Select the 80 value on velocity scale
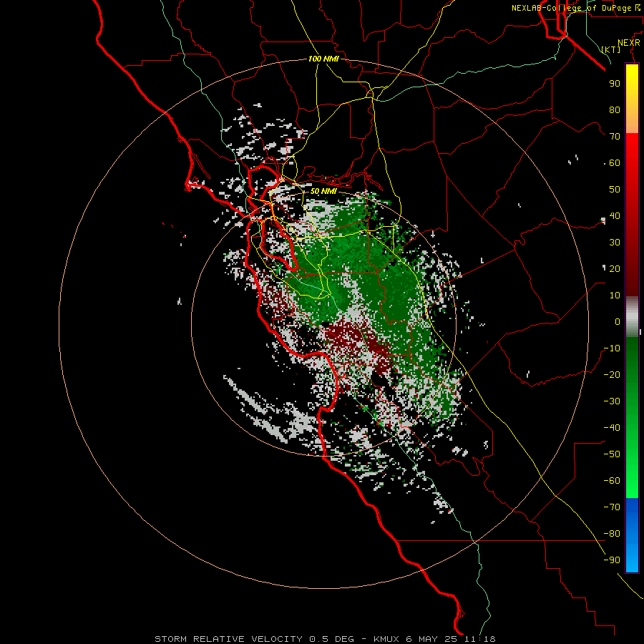Image resolution: width=644 pixels, height=644 pixels. point(615,109)
